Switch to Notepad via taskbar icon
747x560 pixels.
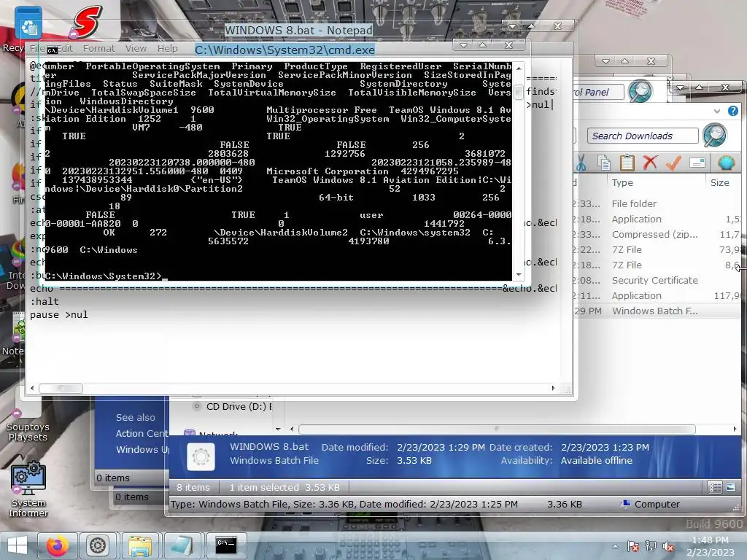[182, 545]
